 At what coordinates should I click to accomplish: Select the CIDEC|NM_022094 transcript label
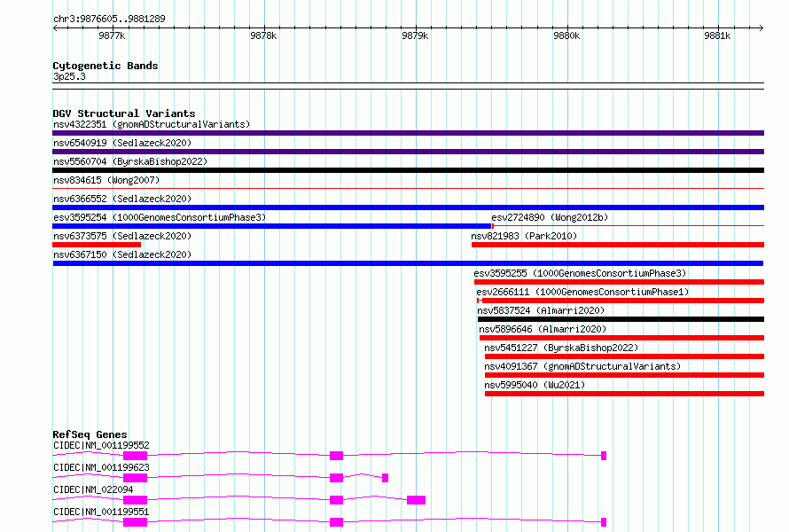93,489
